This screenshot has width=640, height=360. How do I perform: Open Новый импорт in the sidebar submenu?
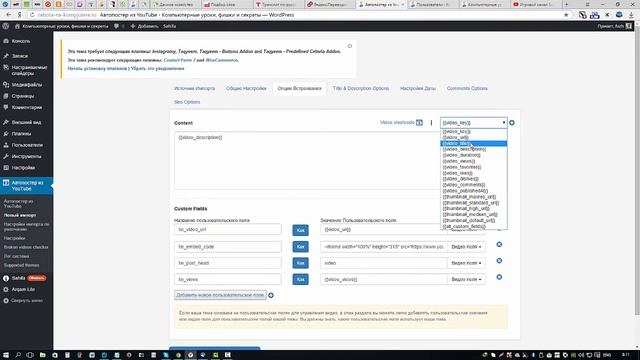coord(20,215)
